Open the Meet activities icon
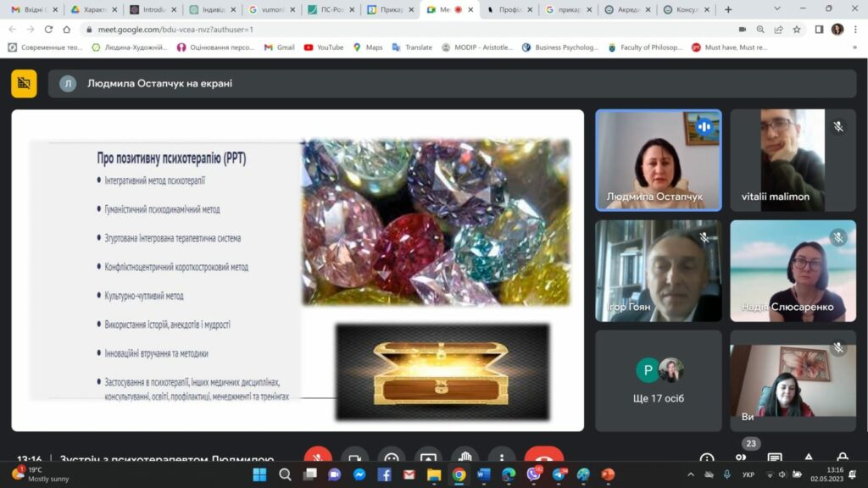This screenshot has width=868, height=488. [x=809, y=458]
